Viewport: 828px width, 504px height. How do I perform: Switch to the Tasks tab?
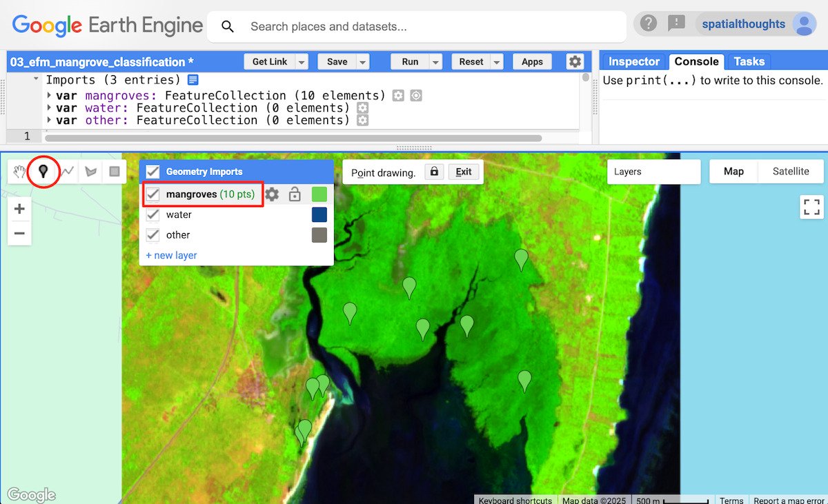pyautogui.click(x=749, y=61)
